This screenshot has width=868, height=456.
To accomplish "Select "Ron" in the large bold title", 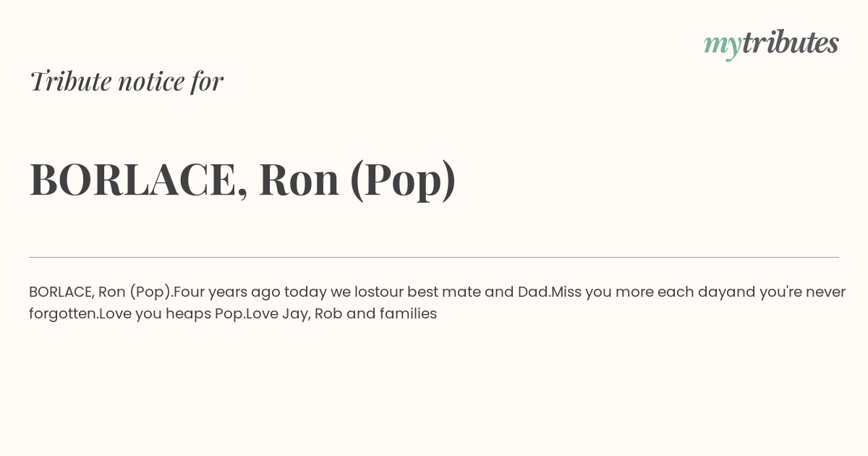I will tap(299, 180).
